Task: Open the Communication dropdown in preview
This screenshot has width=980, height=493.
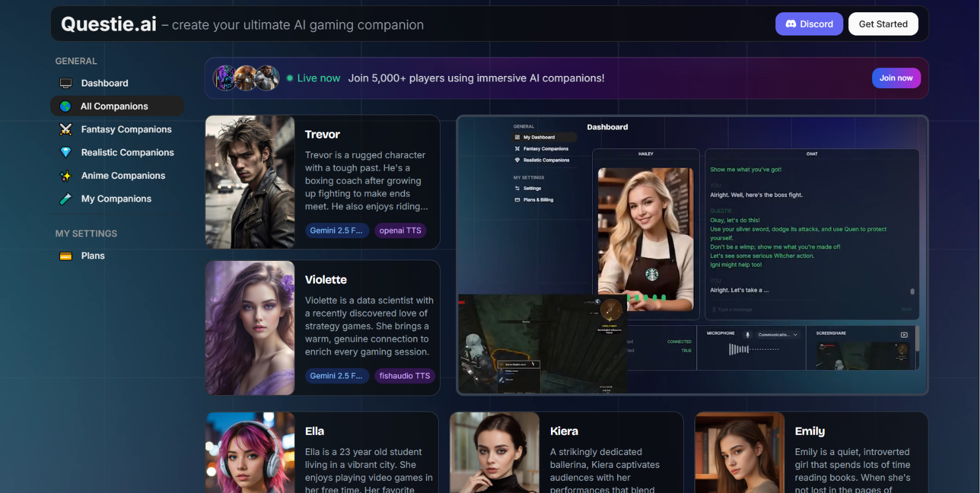Action: (x=778, y=334)
